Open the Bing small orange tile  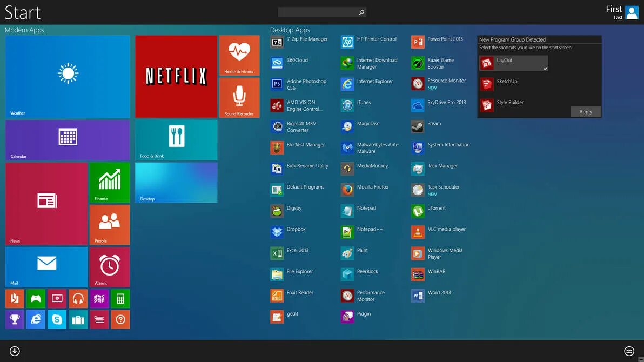click(x=15, y=299)
